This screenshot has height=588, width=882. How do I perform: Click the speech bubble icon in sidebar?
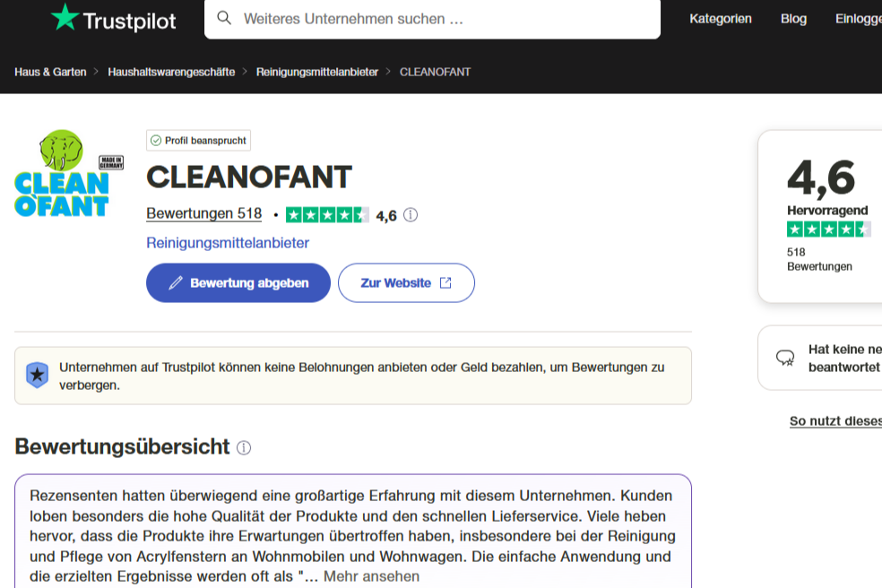pos(785,358)
